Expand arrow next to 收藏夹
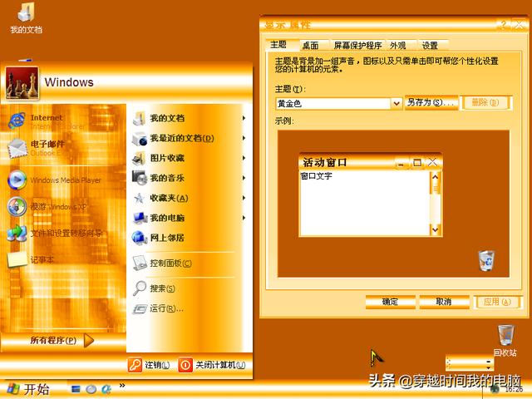 pos(244,198)
